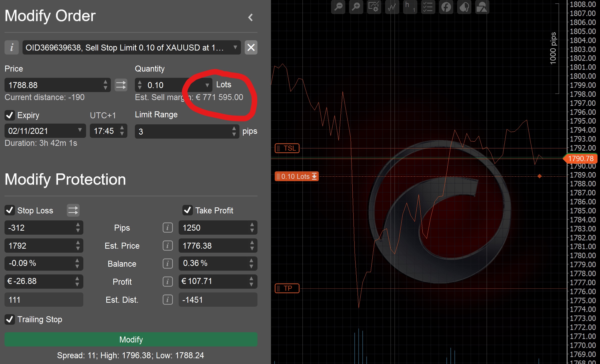The height and width of the screenshot is (364, 600).
Task: Show info for the Est. Price row
Action: click(x=168, y=246)
